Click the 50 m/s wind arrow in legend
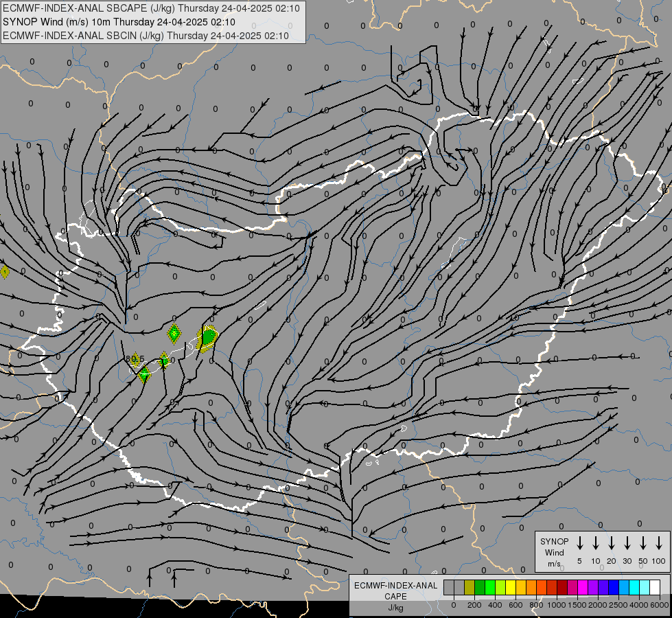 pos(643,543)
